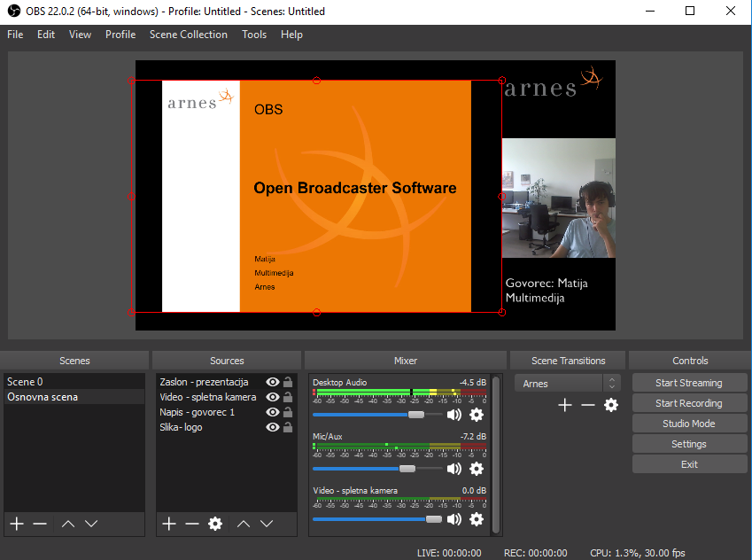
Task: Click Mic/Aux volume slider handle
Action: tap(407, 469)
